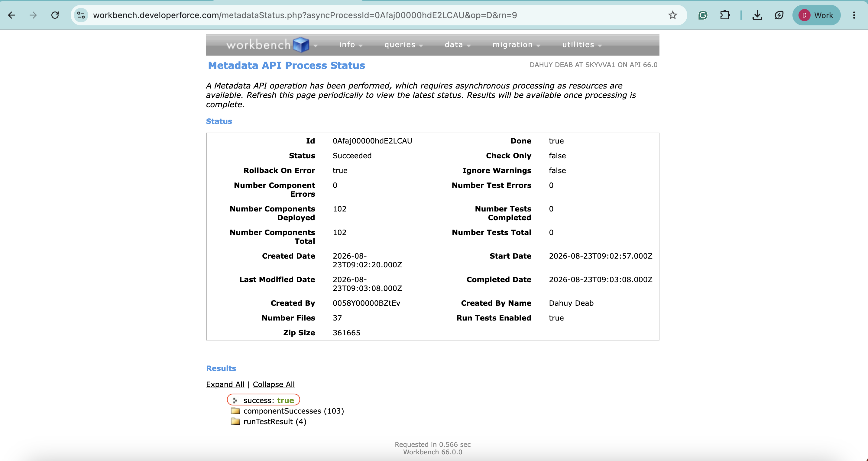The image size is (868, 461).
Task: Expand runTestResult (4) tree node
Action: click(275, 422)
